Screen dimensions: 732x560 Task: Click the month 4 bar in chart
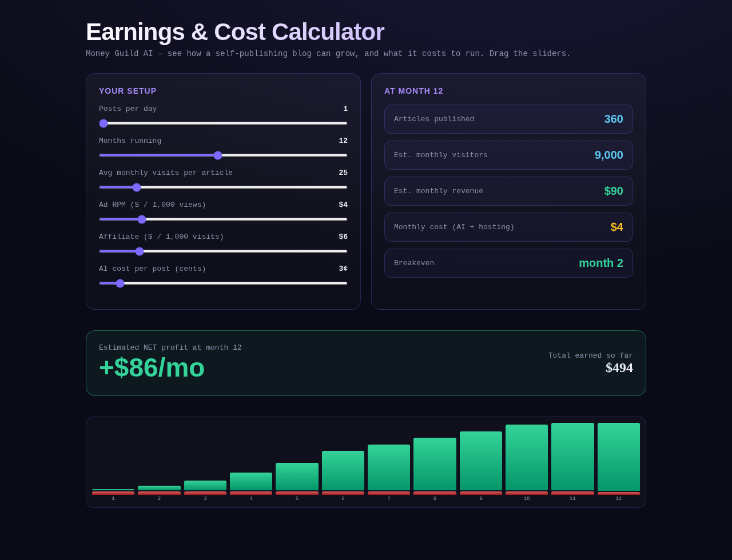(x=251, y=483)
